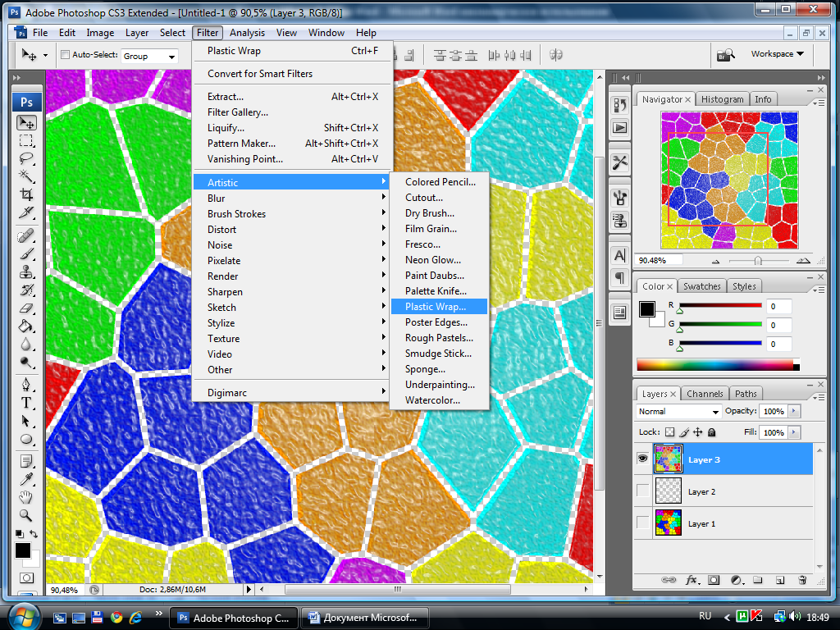This screenshot has width=840, height=630.
Task: Select the History Brush tool
Action: [26, 290]
